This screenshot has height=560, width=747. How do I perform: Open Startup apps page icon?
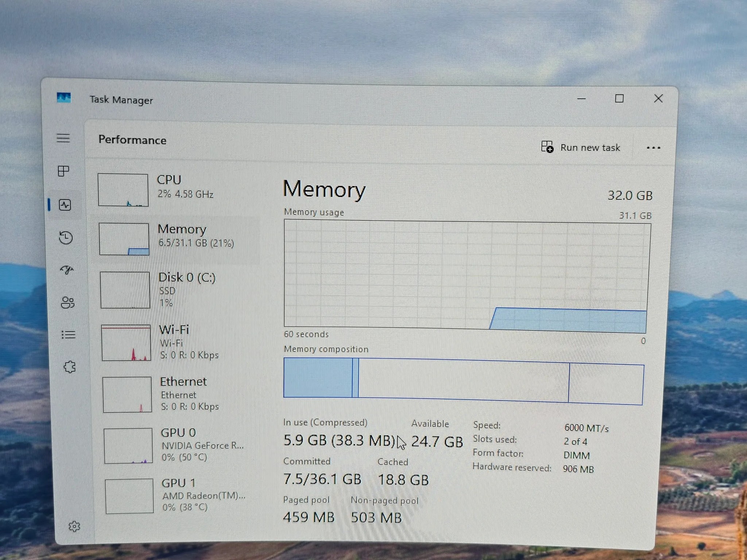(67, 270)
